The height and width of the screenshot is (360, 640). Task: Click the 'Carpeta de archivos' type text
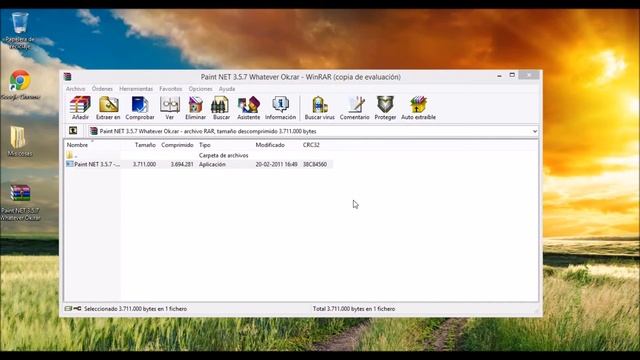[x=223, y=155]
